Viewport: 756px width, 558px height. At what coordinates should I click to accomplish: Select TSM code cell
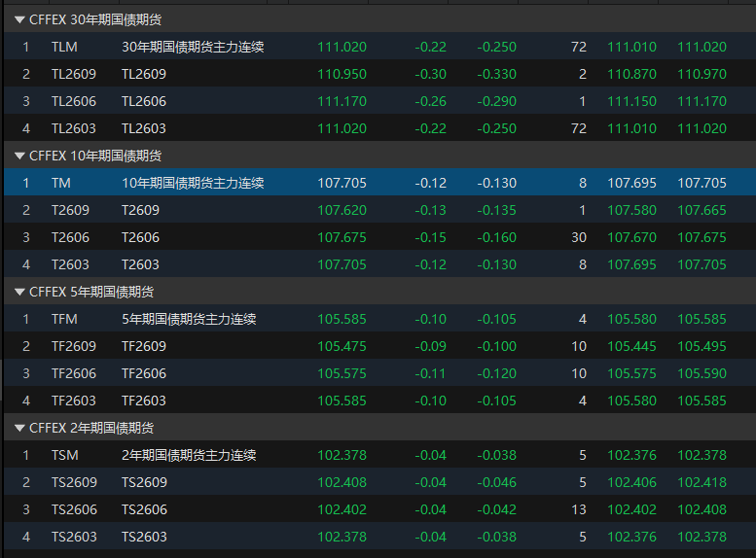pyautogui.click(x=65, y=455)
